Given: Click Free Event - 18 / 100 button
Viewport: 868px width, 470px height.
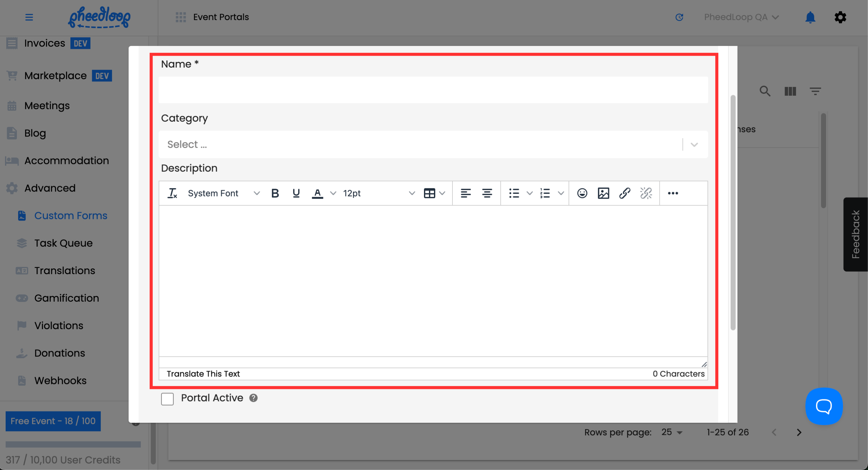Looking at the screenshot, I should click(x=53, y=421).
